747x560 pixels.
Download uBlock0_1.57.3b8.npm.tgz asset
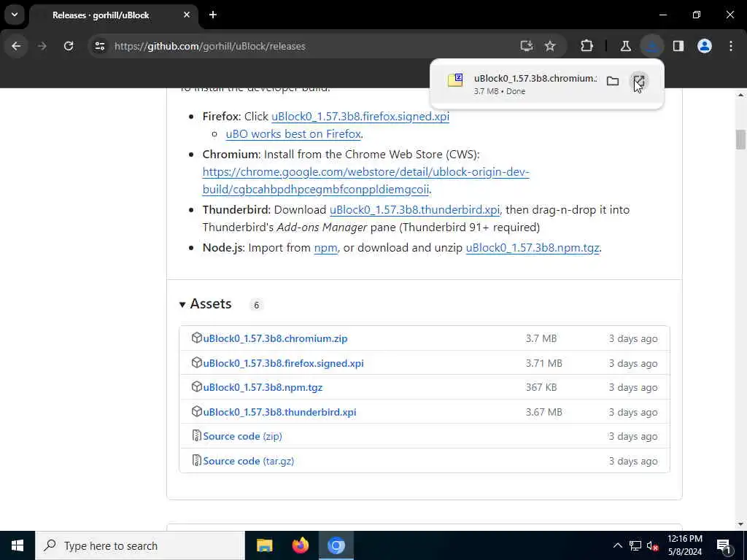click(263, 388)
